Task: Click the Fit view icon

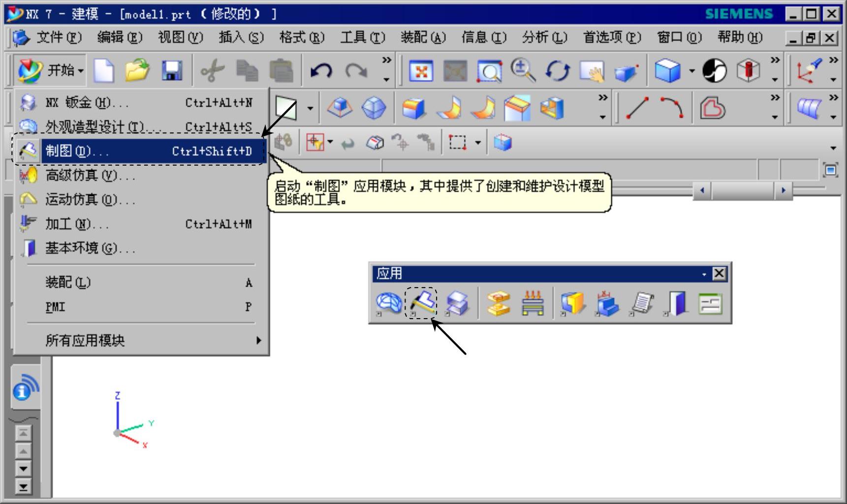Action: click(x=421, y=71)
